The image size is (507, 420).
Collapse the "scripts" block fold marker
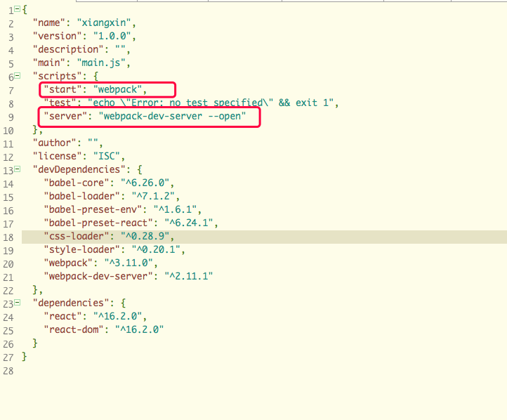17,76
